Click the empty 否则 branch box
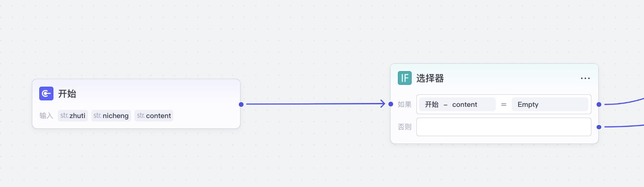This screenshot has height=187, width=644. point(503,127)
